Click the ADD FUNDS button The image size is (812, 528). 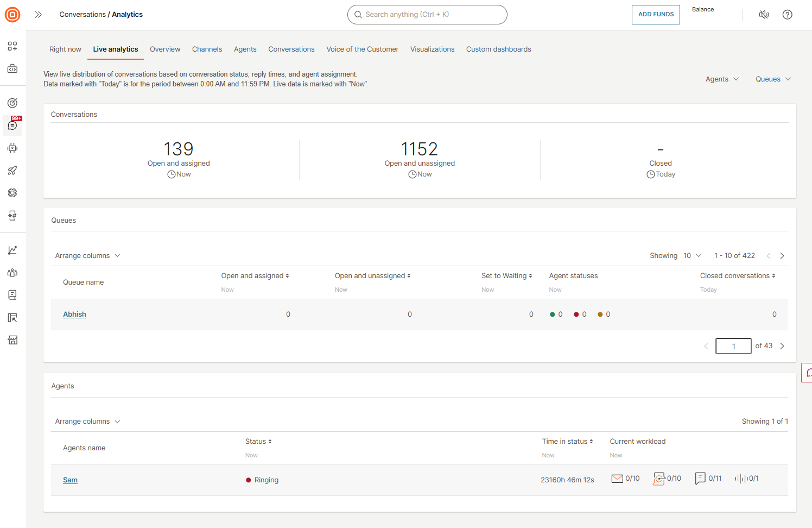(x=656, y=15)
